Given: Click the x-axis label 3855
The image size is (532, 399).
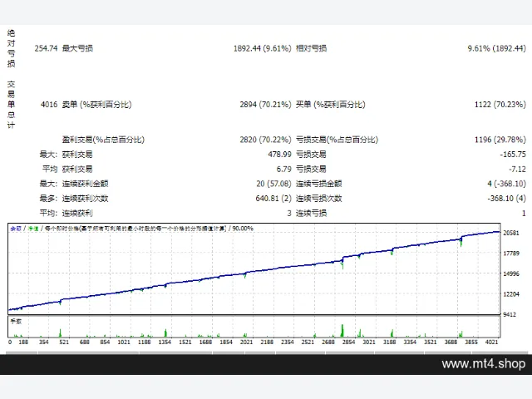Looking at the screenshot, I should [x=471, y=342].
